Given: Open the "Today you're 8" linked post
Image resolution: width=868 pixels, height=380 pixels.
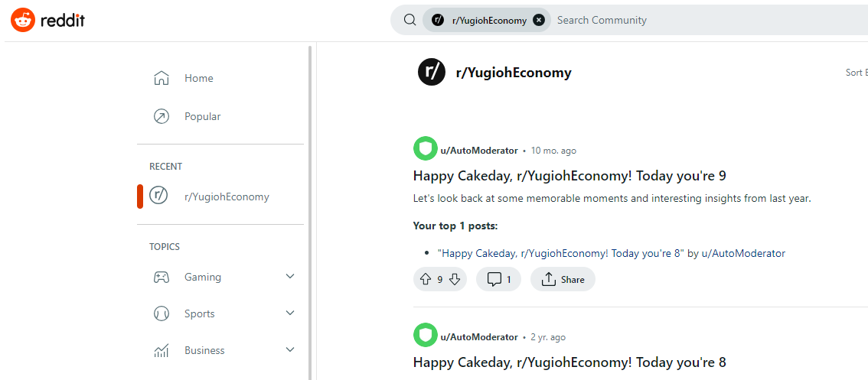Looking at the screenshot, I should click(560, 253).
